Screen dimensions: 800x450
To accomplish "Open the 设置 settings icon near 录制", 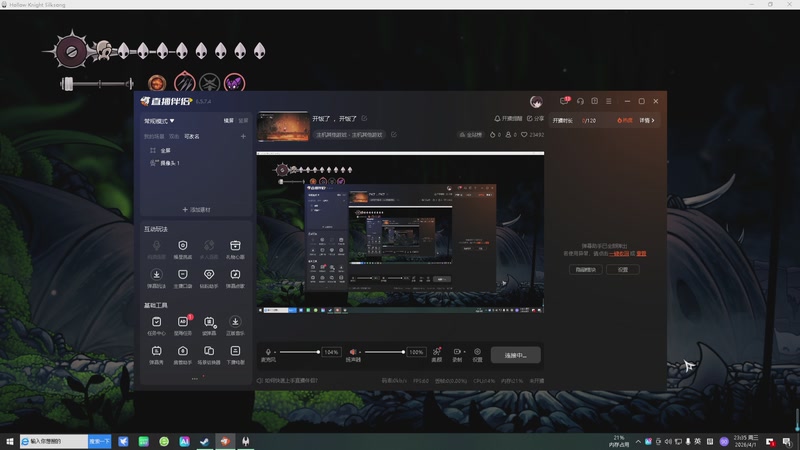I will (478, 354).
